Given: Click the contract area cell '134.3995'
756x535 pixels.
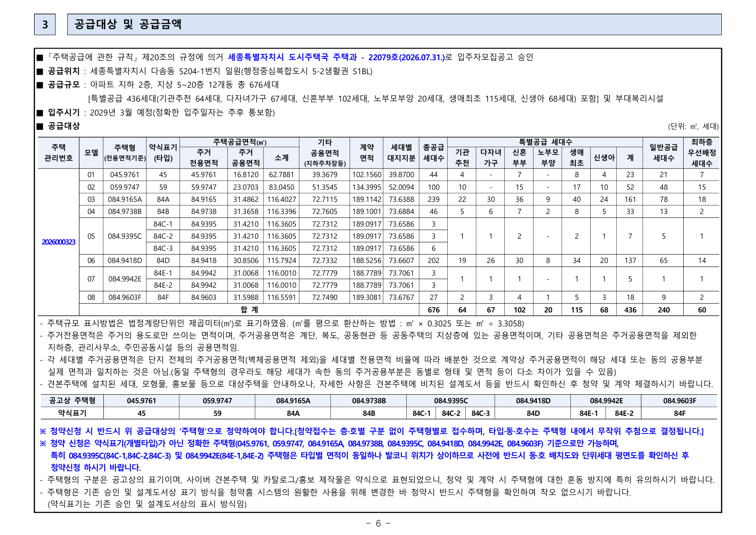Looking at the screenshot, I should pos(367,187).
